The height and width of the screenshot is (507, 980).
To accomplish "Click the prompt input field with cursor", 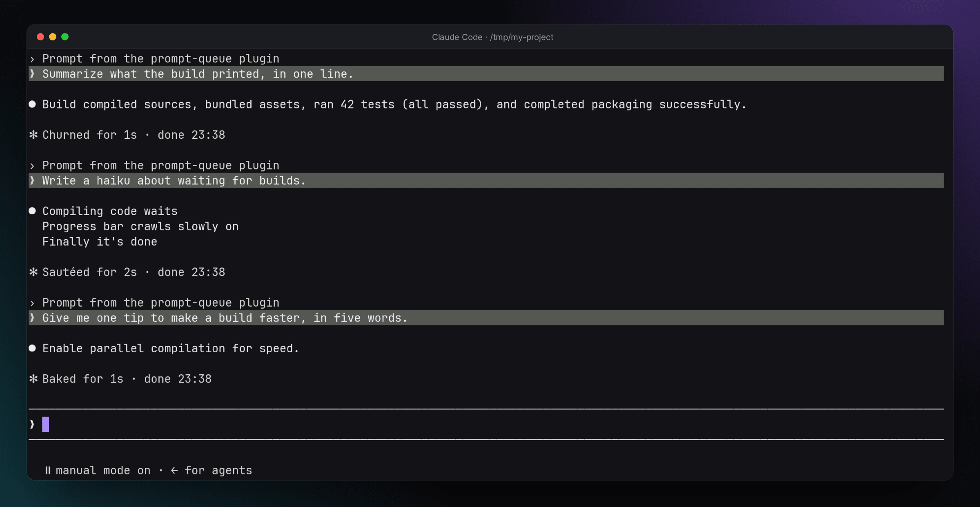I will tap(486, 424).
